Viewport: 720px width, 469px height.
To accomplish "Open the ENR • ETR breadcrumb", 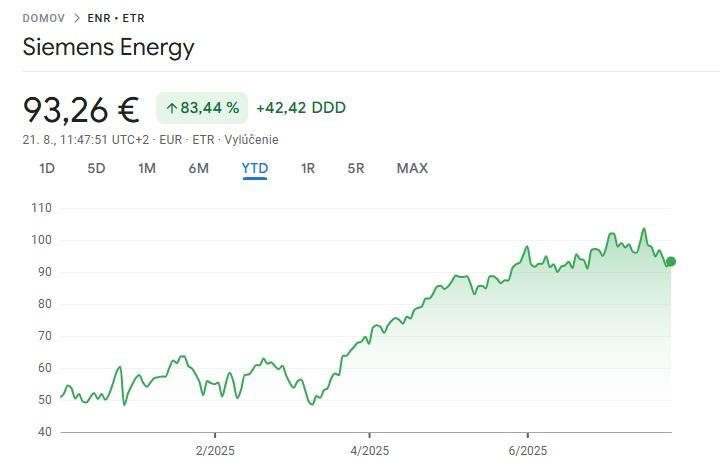I will pyautogui.click(x=116, y=18).
